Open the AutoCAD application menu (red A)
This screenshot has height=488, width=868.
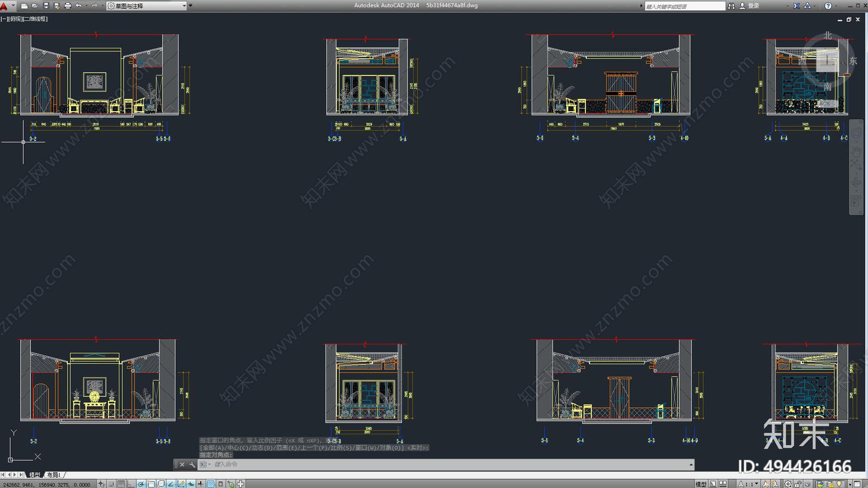click(4, 6)
